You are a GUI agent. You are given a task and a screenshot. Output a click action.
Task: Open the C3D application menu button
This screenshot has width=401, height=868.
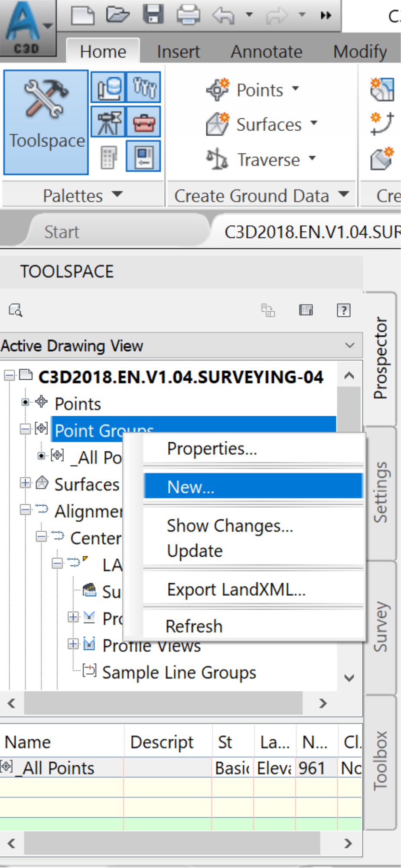27,28
